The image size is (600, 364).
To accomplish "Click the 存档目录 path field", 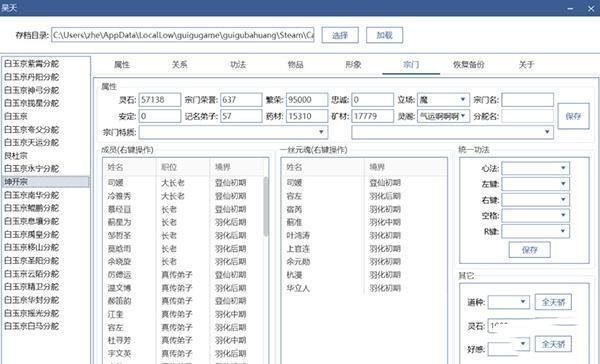I will point(183,35).
